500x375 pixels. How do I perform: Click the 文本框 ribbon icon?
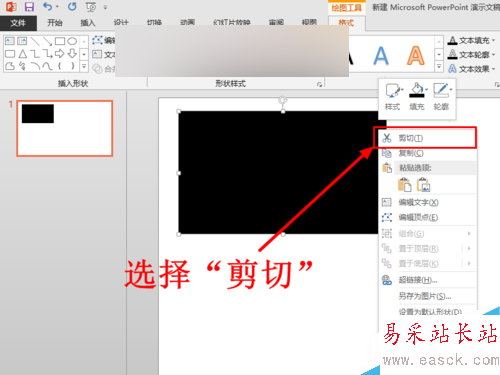pyautogui.click(x=97, y=54)
